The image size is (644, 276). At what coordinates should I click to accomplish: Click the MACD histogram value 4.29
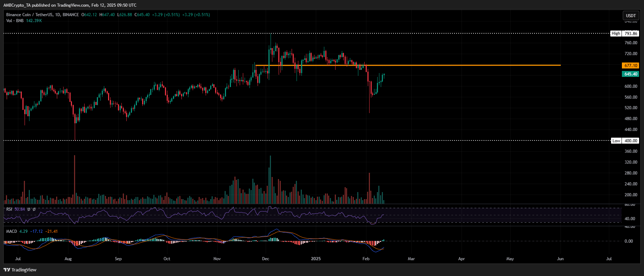pyautogui.click(x=24, y=231)
